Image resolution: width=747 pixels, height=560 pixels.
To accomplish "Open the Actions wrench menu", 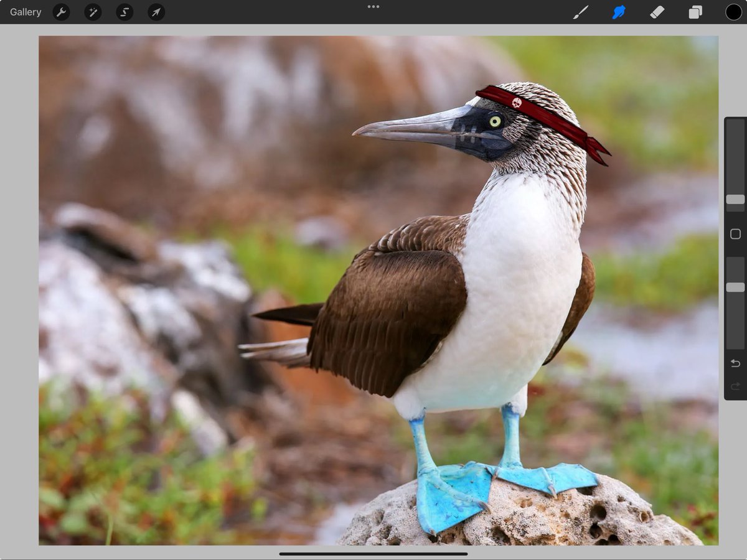I will click(61, 12).
